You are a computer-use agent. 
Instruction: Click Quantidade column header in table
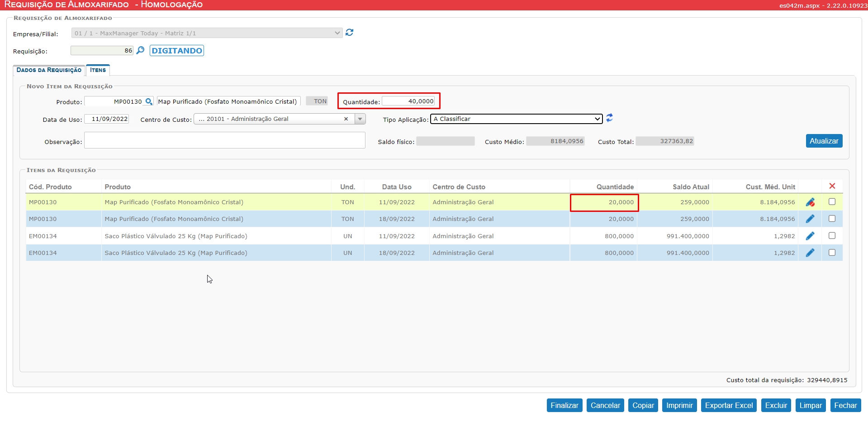point(615,187)
